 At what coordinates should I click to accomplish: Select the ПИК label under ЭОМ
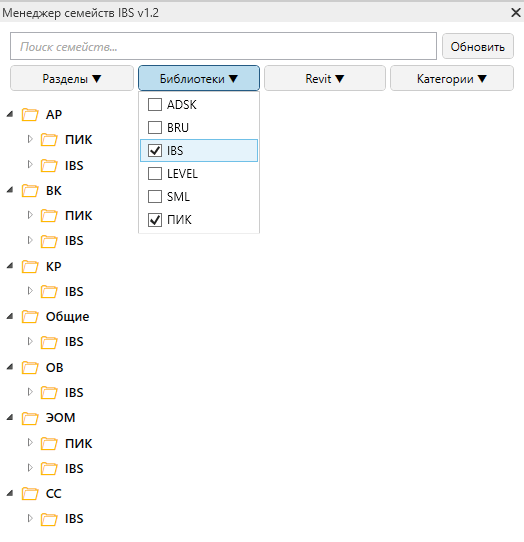pyautogui.click(x=78, y=443)
